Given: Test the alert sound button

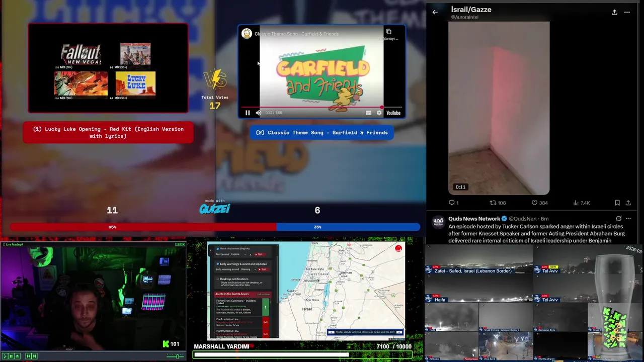Looking at the screenshot, I should 260,254.
